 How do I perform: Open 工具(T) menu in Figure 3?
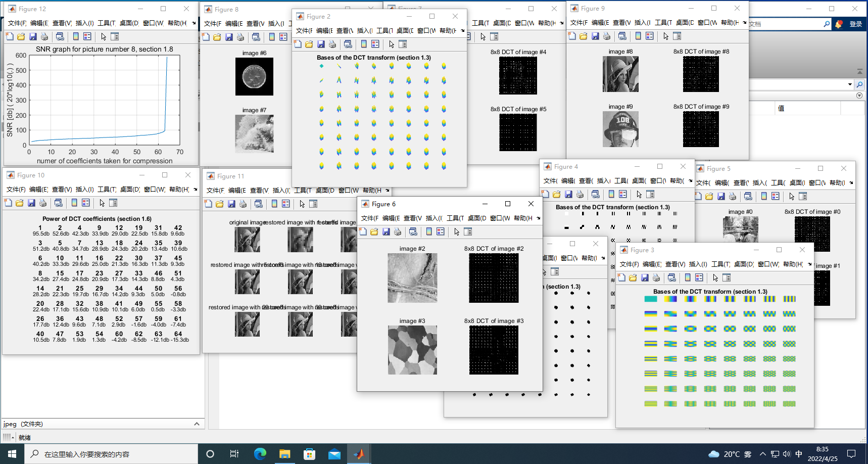tap(720, 264)
